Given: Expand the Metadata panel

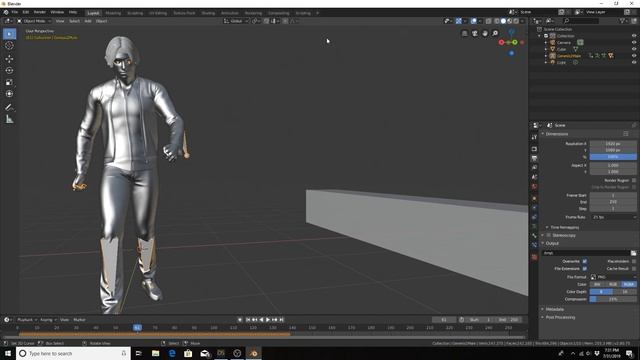Looking at the screenshot, I should coord(554,309).
